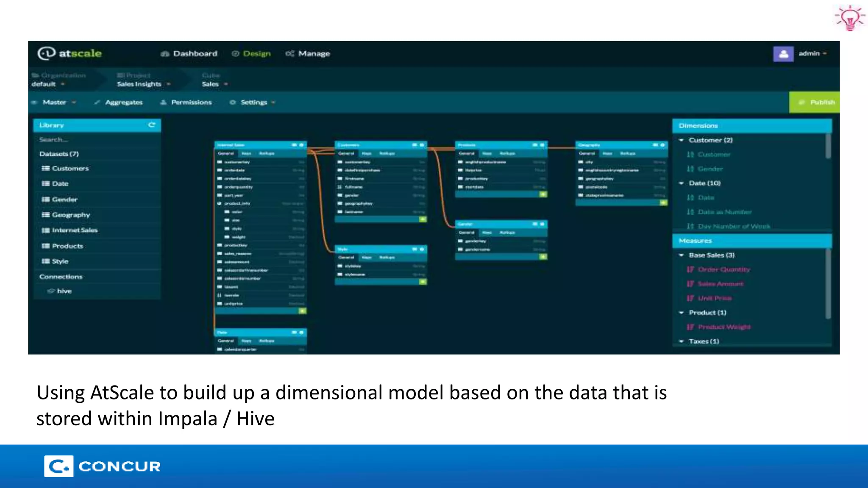Open the Dashboard section
The image size is (868, 488).
click(x=189, y=53)
